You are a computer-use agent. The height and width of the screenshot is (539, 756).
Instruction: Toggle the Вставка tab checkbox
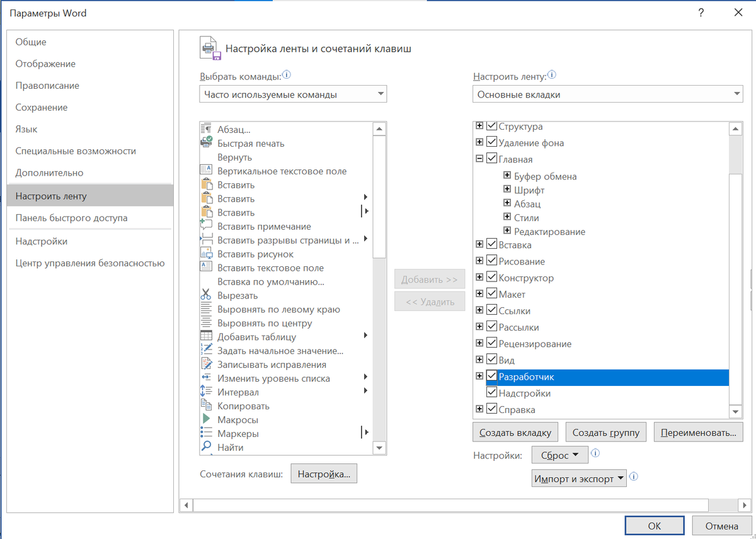pyautogui.click(x=492, y=245)
